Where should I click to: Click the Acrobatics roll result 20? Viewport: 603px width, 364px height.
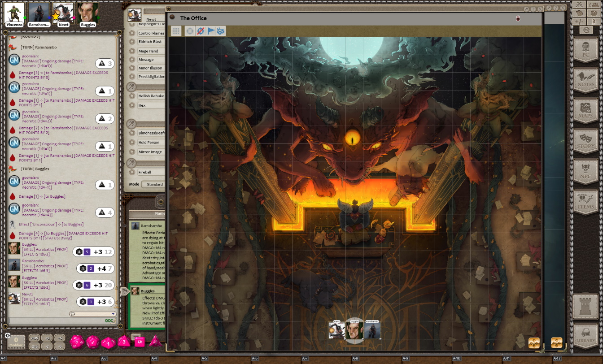coord(94,285)
